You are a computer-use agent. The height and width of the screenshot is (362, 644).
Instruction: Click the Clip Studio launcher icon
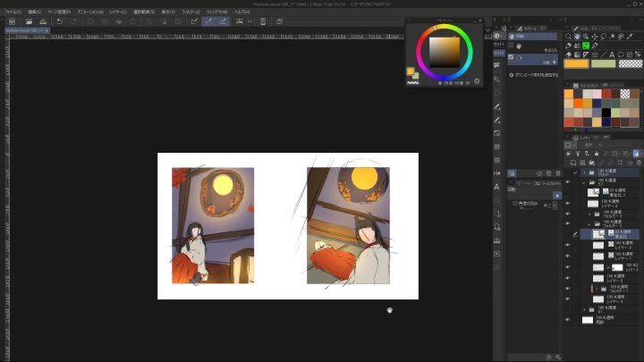12,21
